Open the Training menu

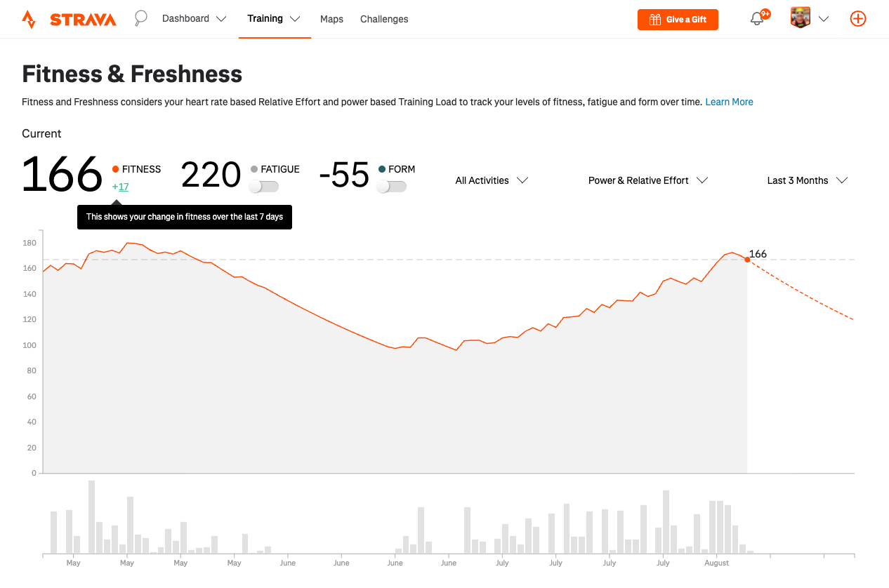coord(274,19)
